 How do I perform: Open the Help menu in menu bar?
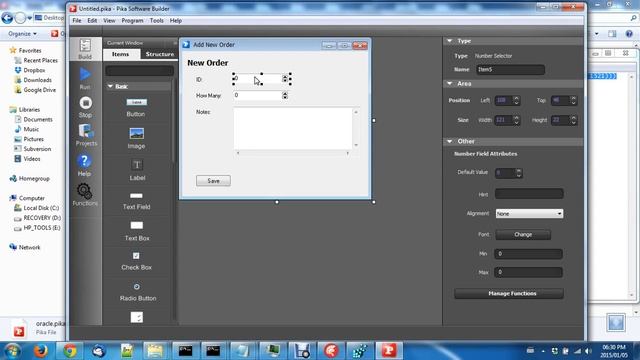(176, 20)
